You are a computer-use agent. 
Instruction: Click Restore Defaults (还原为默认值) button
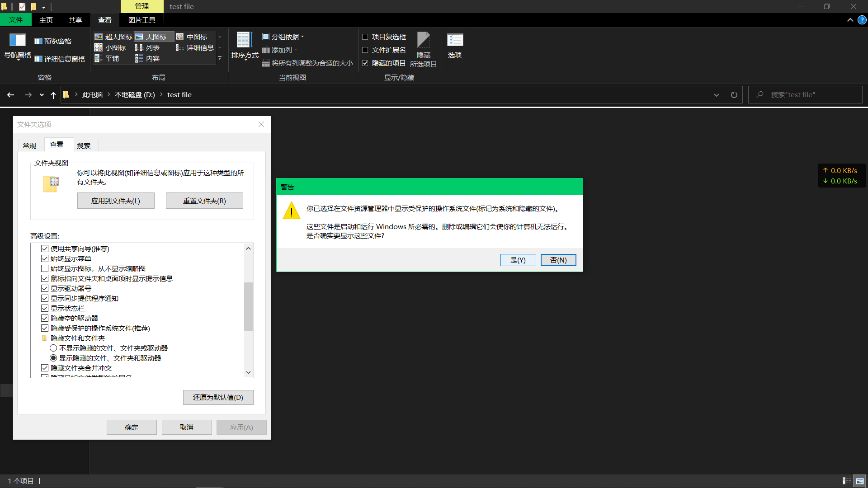tap(218, 398)
